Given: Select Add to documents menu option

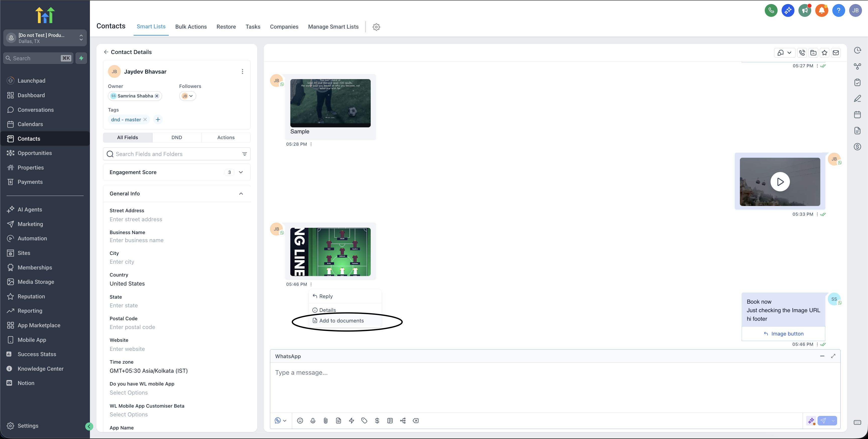Looking at the screenshot, I should click(341, 321).
